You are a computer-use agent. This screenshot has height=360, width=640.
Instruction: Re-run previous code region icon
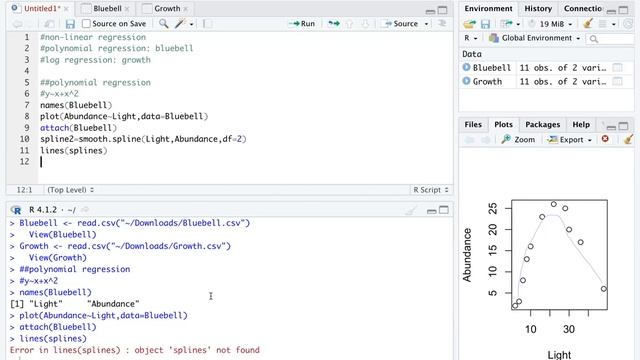pyautogui.click(x=334, y=24)
